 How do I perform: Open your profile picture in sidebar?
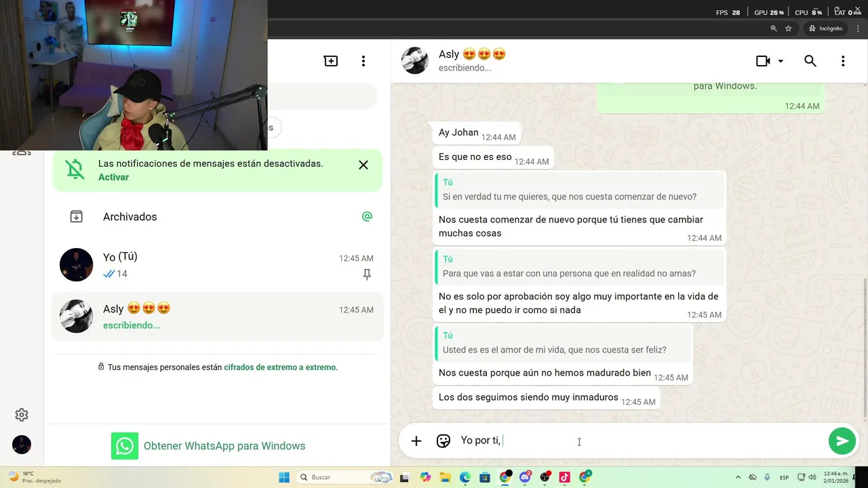pyautogui.click(x=22, y=445)
